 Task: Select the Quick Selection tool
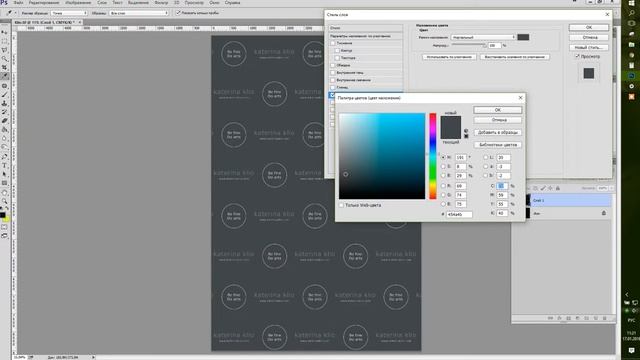point(4,59)
